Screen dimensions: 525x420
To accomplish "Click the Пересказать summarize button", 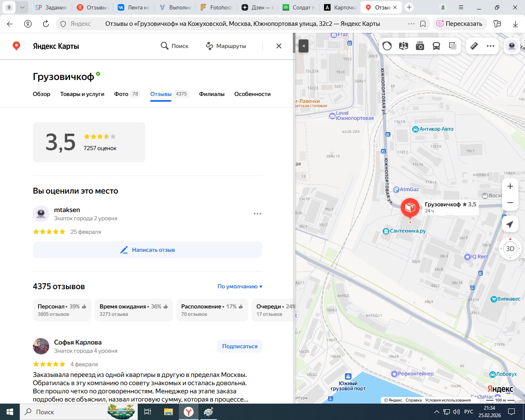I will click(x=460, y=24).
